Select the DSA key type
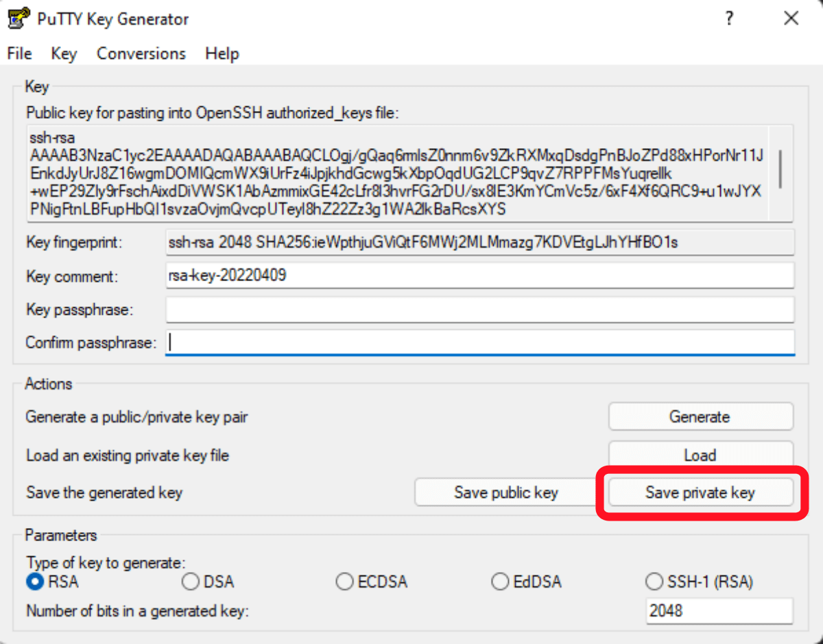Viewport: 823px width, 644px height. click(x=190, y=582)
